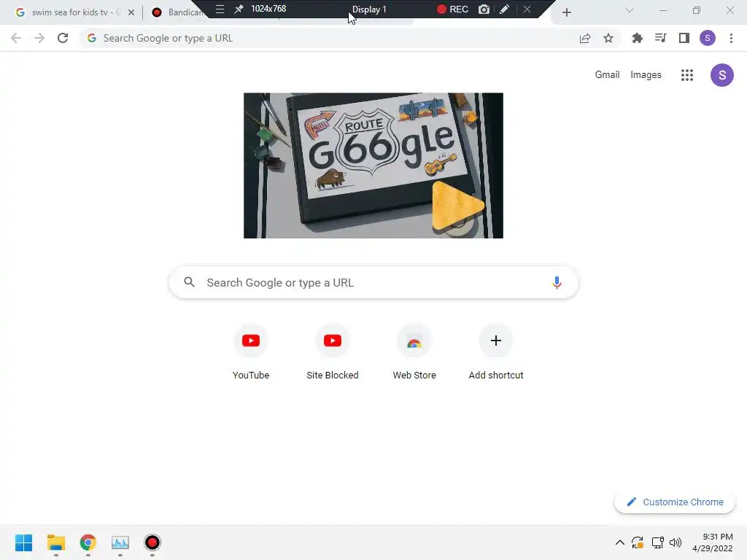Viewport: 747px width, 560px height.
Task: Open the volume control in system tray
Action: pyautogui.click(x=676, y=542)
